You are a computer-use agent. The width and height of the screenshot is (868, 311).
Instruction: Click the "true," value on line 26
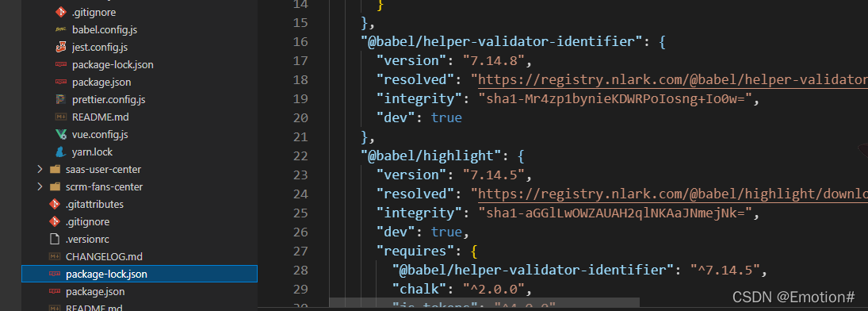(x=450, y=232)
